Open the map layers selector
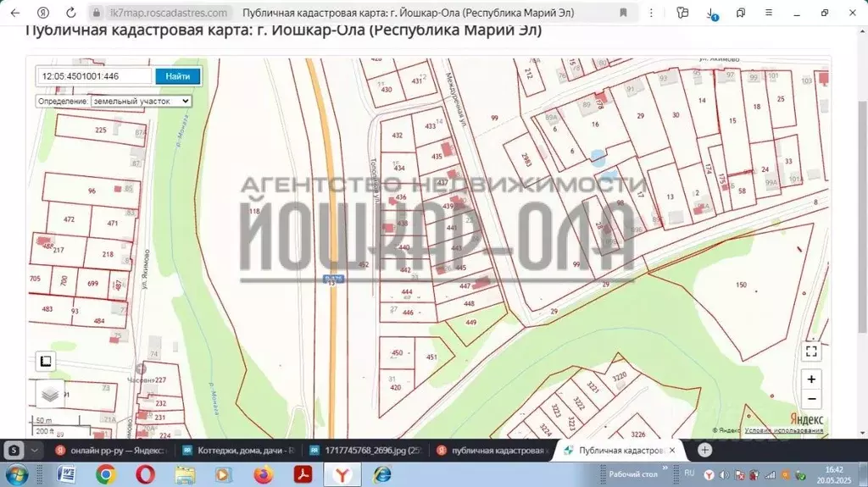 [x=50, y=395]
